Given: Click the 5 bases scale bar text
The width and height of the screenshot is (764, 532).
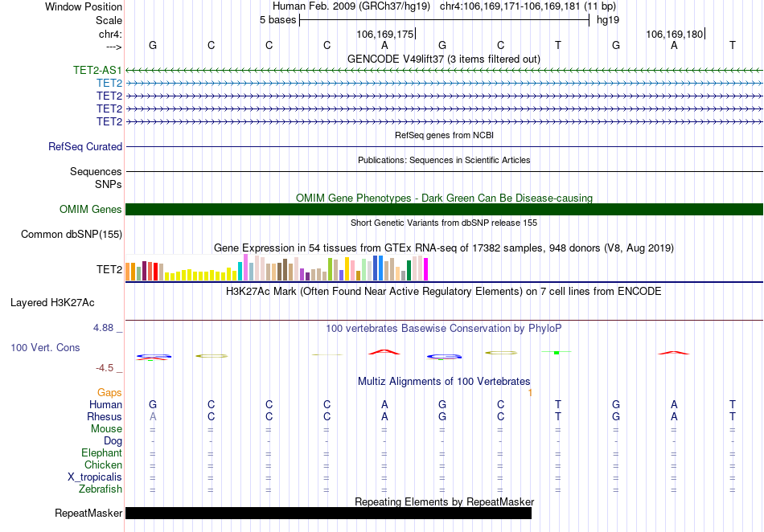Looking at the screenshot, I should (277, 20).
